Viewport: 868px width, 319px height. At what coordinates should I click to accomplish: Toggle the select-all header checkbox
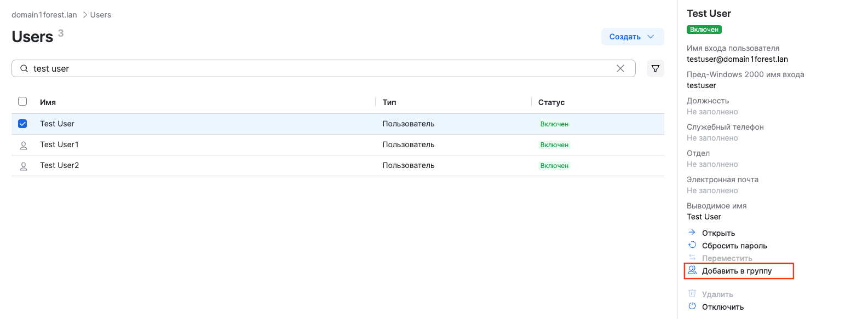[x=22, y=101]
